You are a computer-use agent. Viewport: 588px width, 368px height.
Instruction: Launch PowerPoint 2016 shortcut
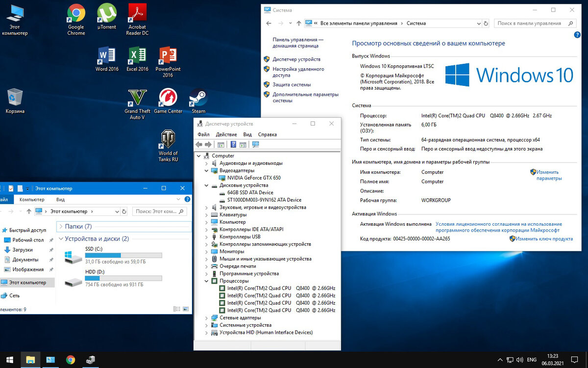[168, 62]
